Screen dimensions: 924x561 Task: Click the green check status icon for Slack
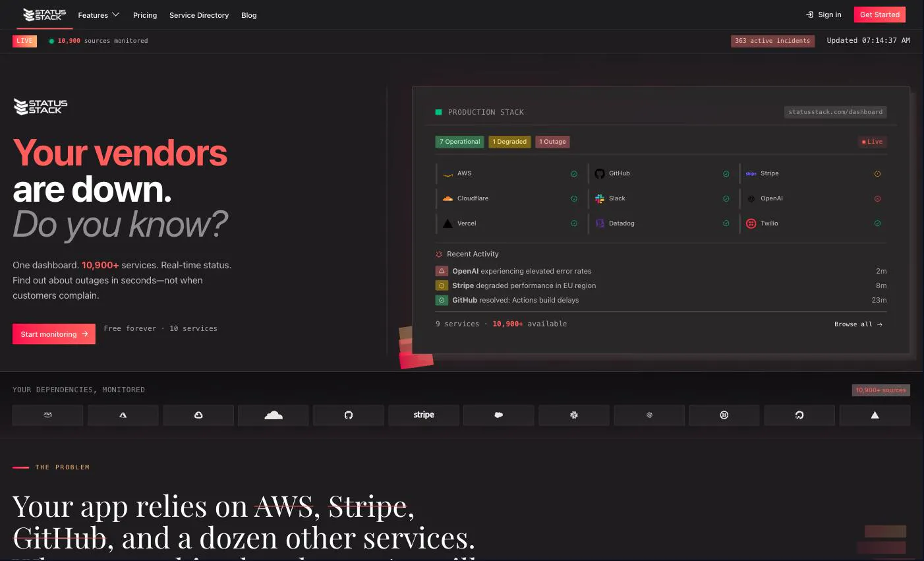coord(726,198)
